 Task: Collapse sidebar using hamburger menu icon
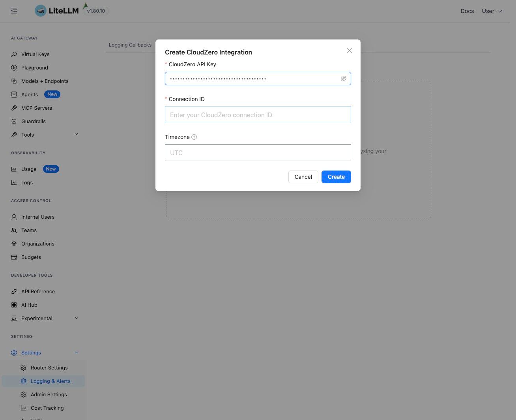click(14, 11)
